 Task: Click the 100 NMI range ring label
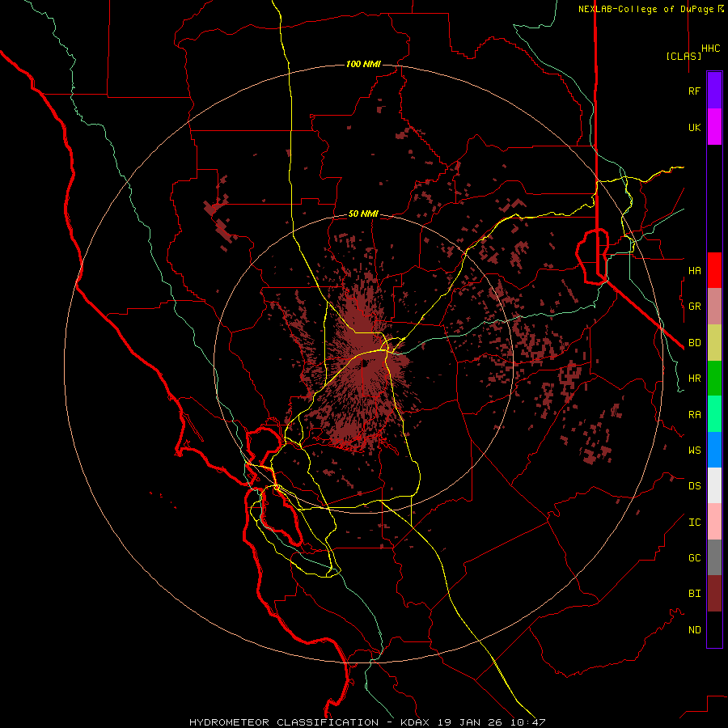coord(363,64)
